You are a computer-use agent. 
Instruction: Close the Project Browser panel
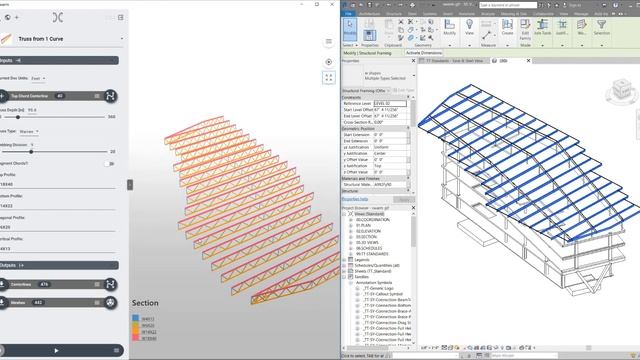click(x=413, y=208)
